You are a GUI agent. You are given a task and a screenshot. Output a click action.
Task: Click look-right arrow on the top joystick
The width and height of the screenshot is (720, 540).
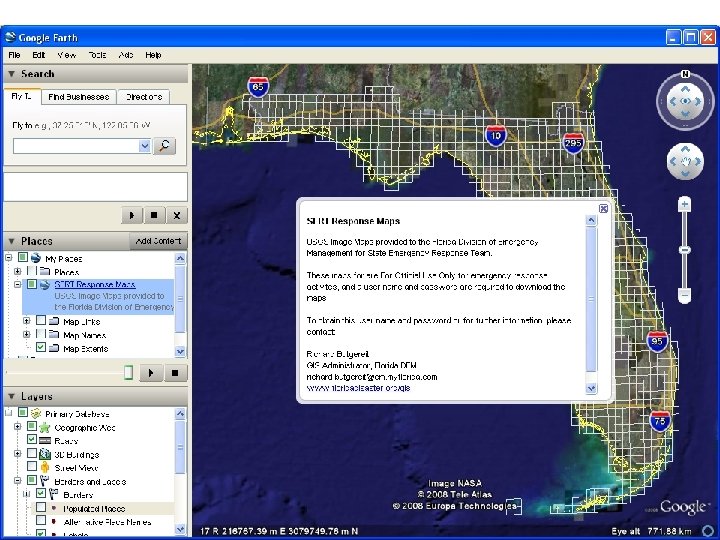[x=698, y=101]
